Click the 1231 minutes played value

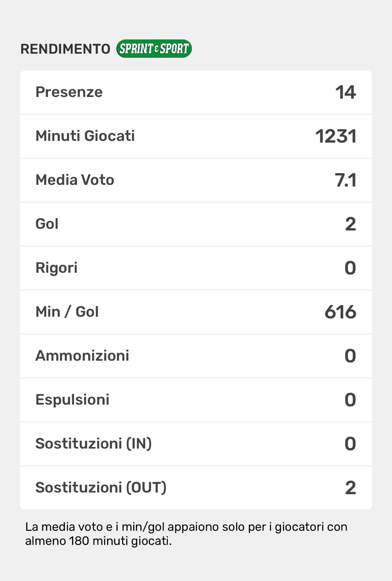pos(336,137)
